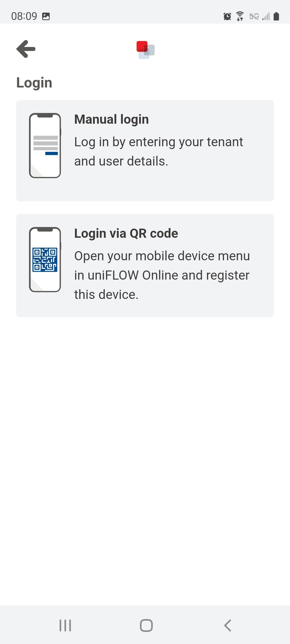The image size is (290, 644).
Task: Tap the 'Log in by entering your tenant' description
Action: [x=159, y=152]
